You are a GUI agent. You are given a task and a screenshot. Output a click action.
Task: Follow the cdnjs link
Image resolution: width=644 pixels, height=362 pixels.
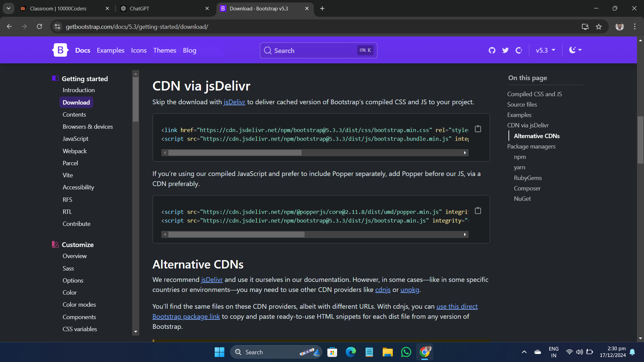(x=382, y=290)
